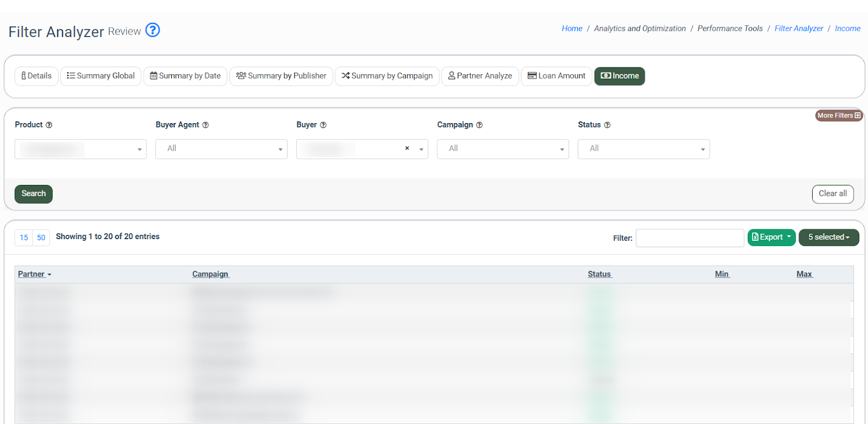Open the Buyer Agent dropdown
The image size is (868, 424).
coord(221,149)
